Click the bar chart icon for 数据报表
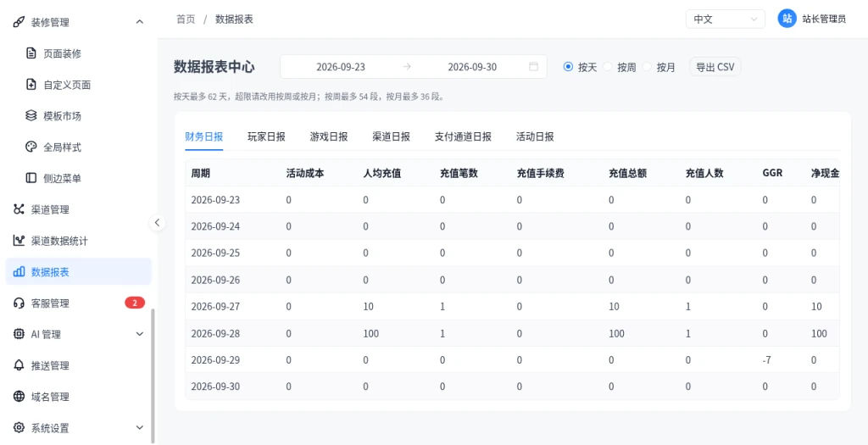868x445 pixels. (19, 272)
